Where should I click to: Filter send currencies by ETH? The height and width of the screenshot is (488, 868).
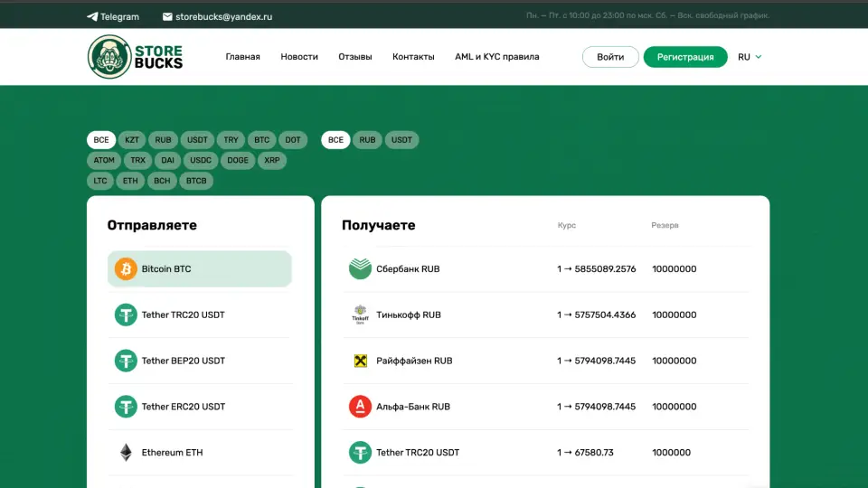coord(130,181)
